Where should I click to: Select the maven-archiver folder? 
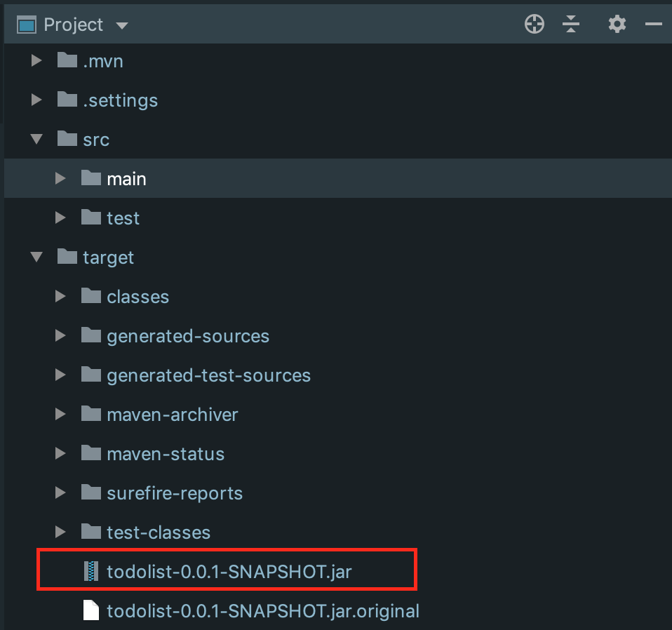(173, 415)
